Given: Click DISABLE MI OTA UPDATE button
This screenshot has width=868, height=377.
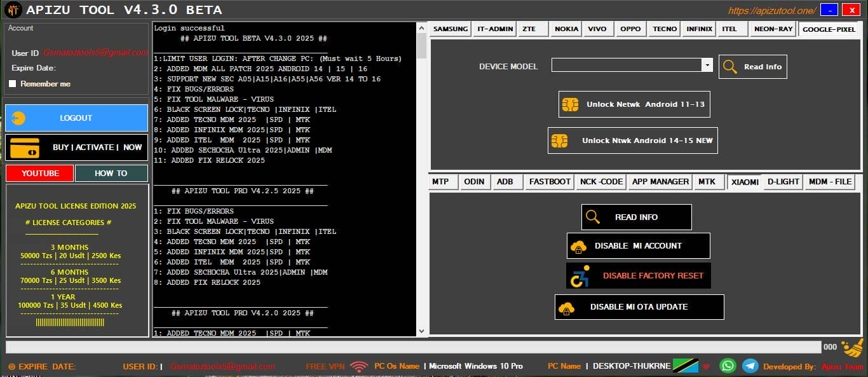Looking at the screenshot, I should [x=639, y=307].
